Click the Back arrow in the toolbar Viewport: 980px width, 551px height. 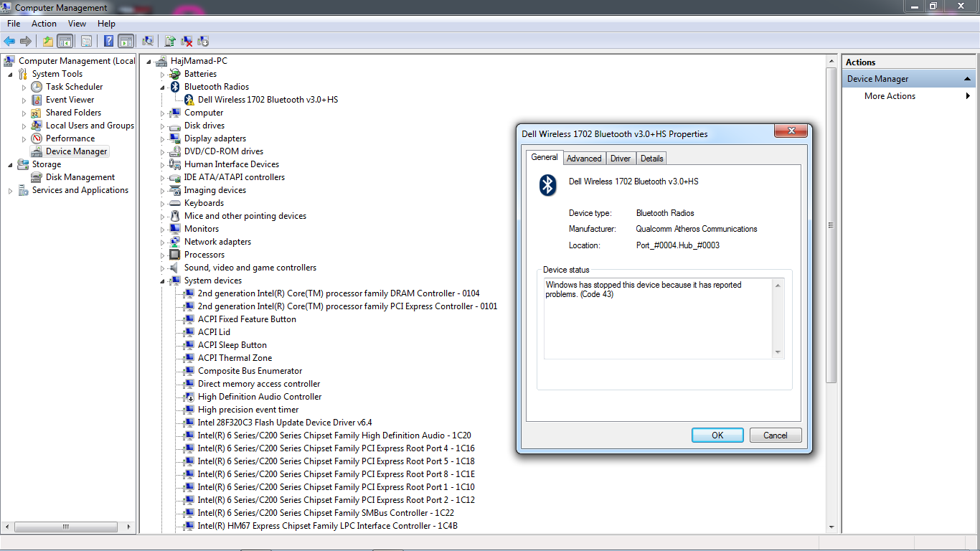pos(9,42)
